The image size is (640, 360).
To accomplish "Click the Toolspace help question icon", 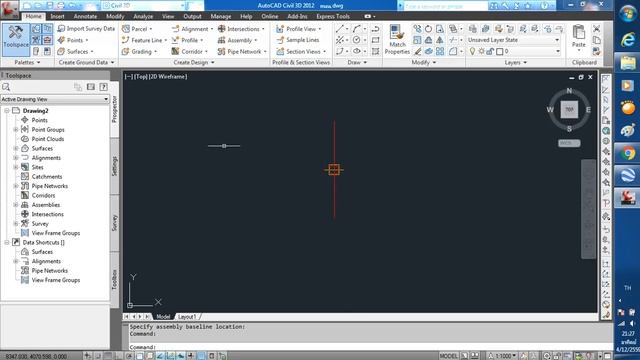I will [x=104, y=87].
